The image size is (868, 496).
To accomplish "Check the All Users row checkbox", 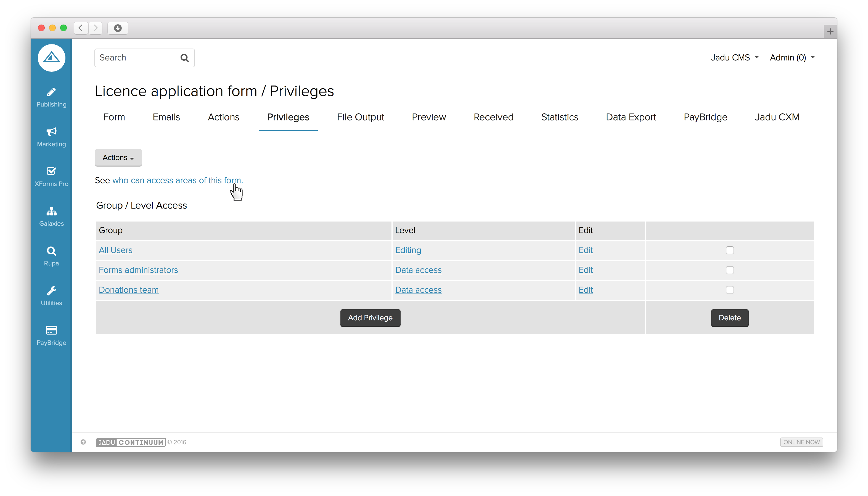I will (x=730, y=250).
